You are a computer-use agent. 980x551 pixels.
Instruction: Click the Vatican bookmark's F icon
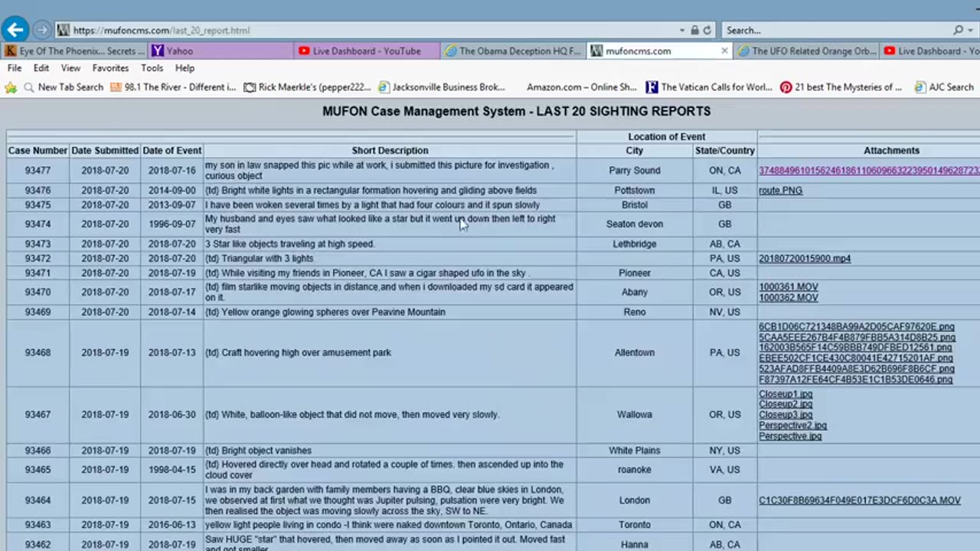tap(652, 87)
